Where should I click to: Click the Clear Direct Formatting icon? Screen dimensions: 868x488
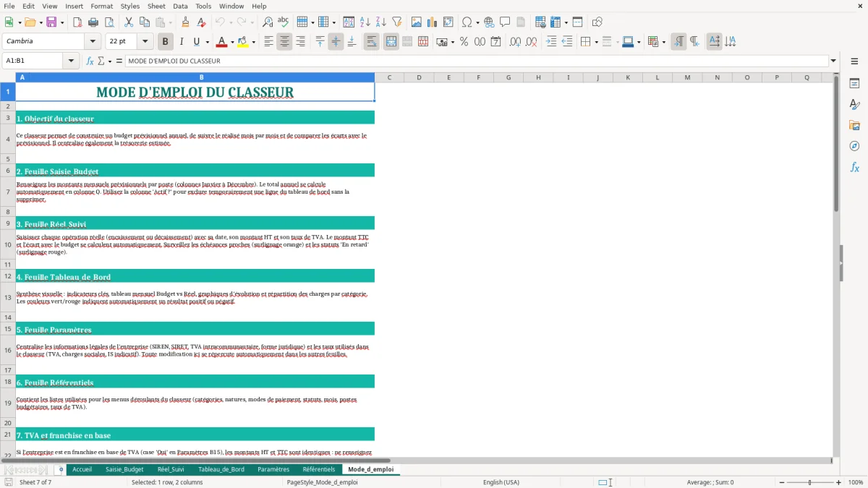coord(202,22)
